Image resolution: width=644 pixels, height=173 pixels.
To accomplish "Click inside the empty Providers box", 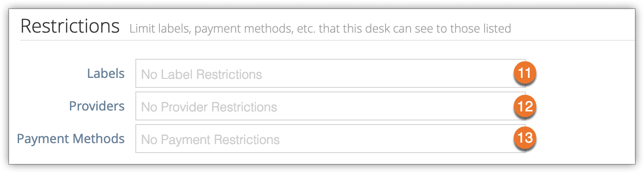I will click(330, 106).
